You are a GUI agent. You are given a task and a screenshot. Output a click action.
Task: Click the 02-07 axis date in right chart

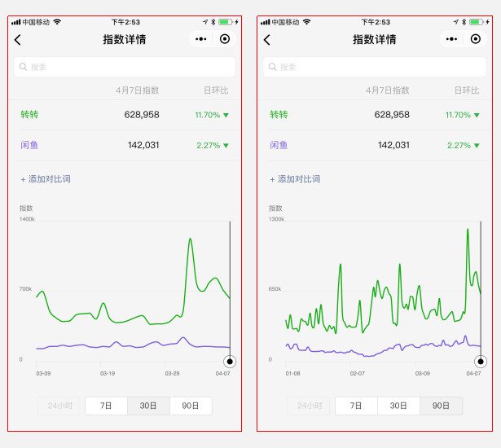pos(358,373)
